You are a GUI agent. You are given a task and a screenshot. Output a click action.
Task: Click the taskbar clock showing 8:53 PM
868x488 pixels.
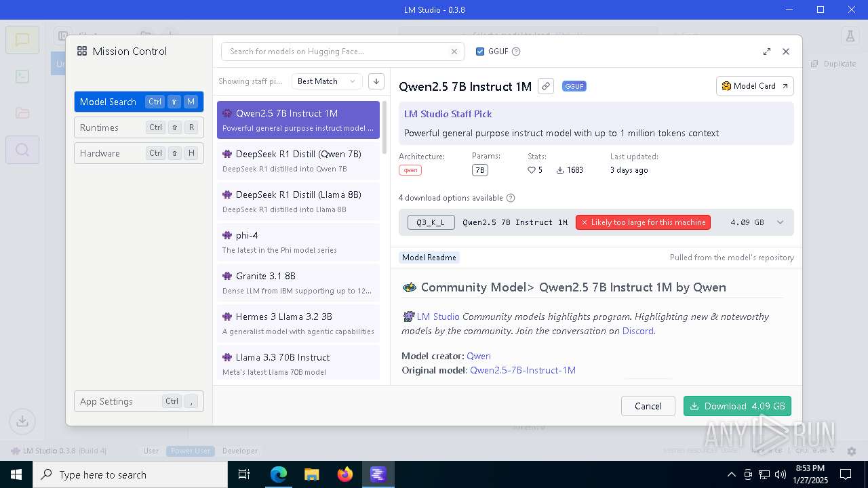810,474
